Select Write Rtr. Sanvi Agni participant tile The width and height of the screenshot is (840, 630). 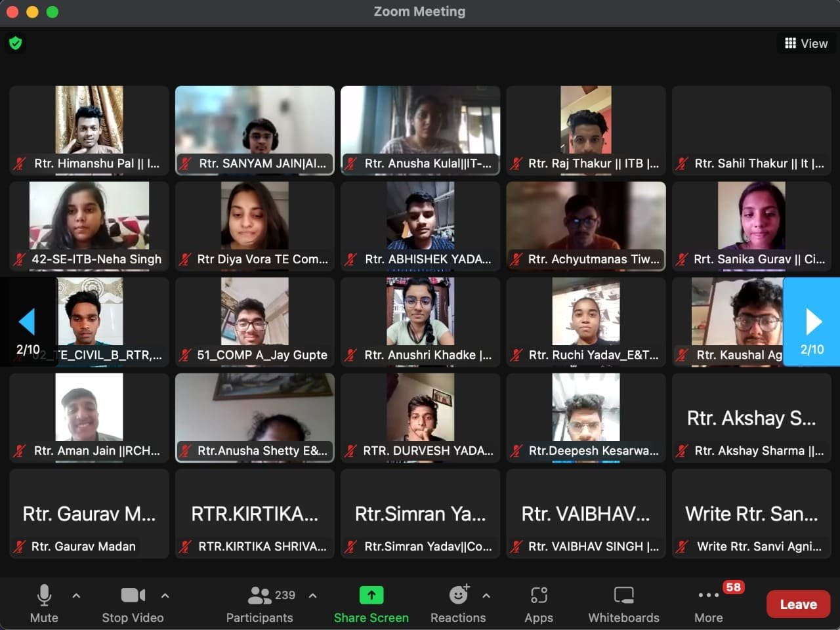[x=752, y=513]
